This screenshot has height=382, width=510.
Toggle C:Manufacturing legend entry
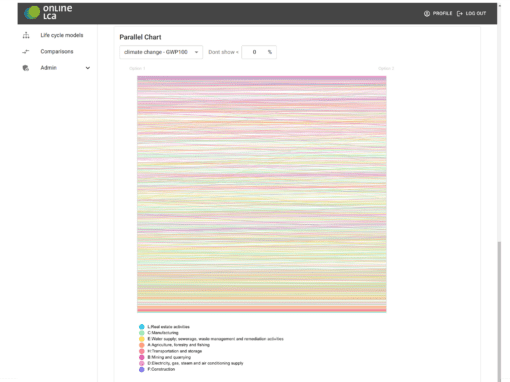[163, 333]
